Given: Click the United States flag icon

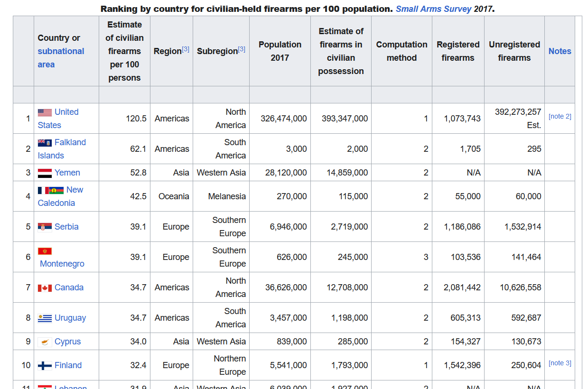Looking at the screenshot, I should tap(45, 112).
